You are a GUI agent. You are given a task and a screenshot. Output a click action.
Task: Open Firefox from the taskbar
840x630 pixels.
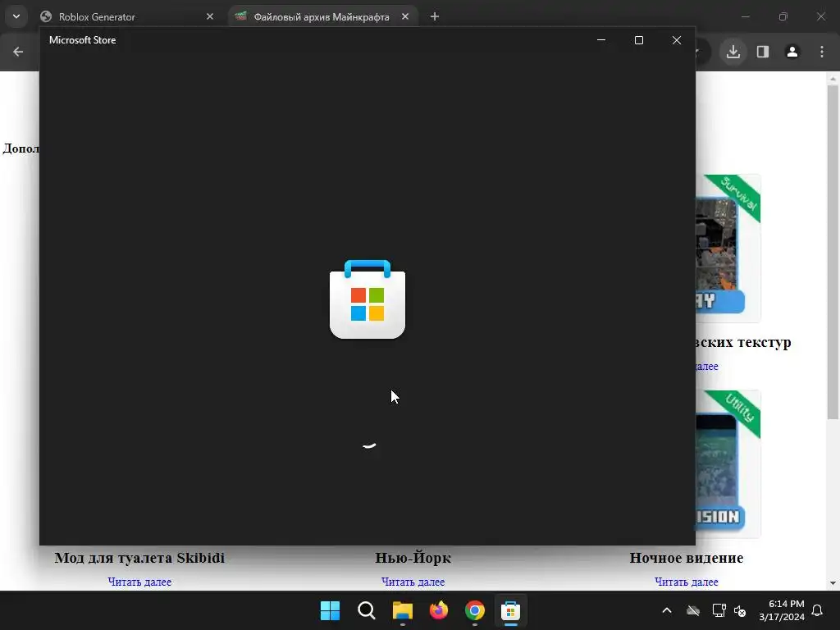coord(439,610)
